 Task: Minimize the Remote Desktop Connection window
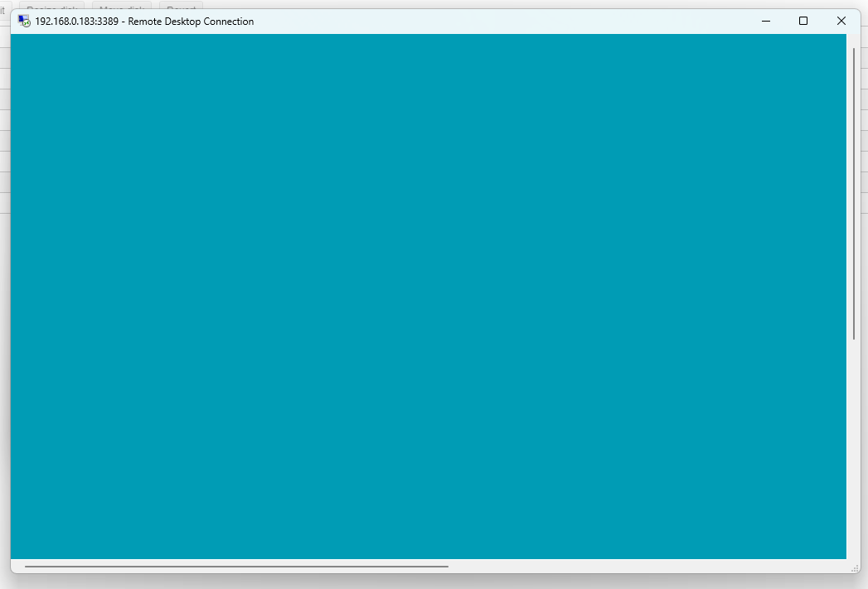pyautogui.click(x=765, y=21)
